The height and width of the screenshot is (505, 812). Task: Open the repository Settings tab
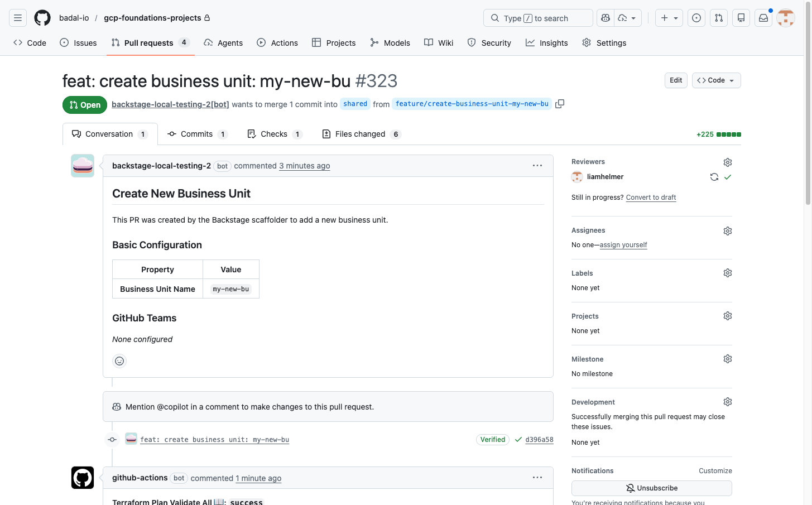(604, 43)
